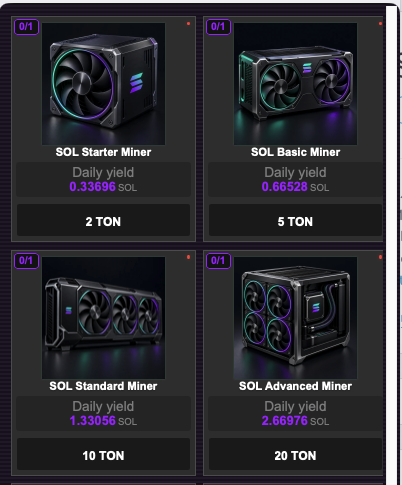Click the vertical scrollbar on the right
This screenshot has width=402, height=485.
[392, 245]
